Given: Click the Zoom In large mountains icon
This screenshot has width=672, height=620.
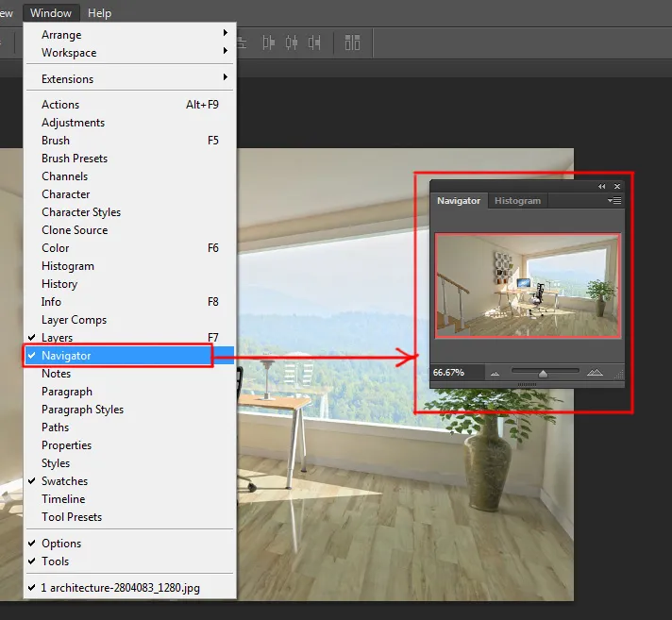Looking at the screenshot, I should click(595, 373).
